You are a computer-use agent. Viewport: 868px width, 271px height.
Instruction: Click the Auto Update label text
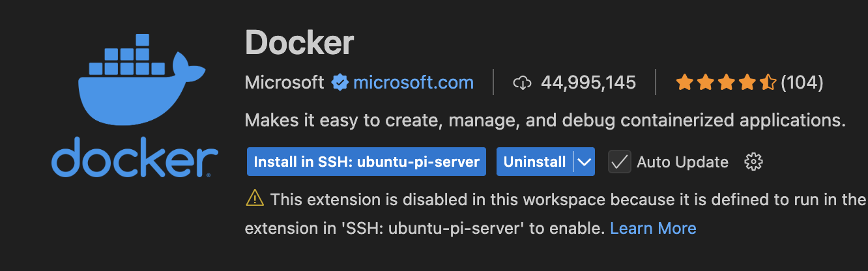pyautogui.click(x=682, y=162)
